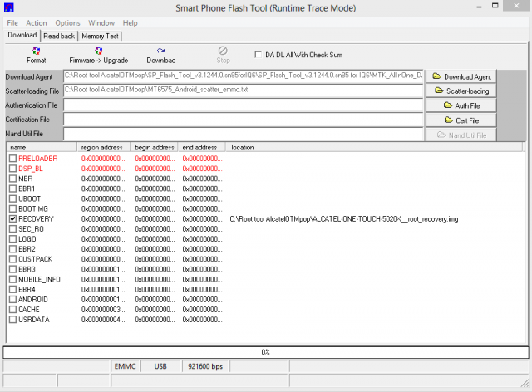
Task: Click the Stop toolbar icon
Action: (x=223, y=55)
